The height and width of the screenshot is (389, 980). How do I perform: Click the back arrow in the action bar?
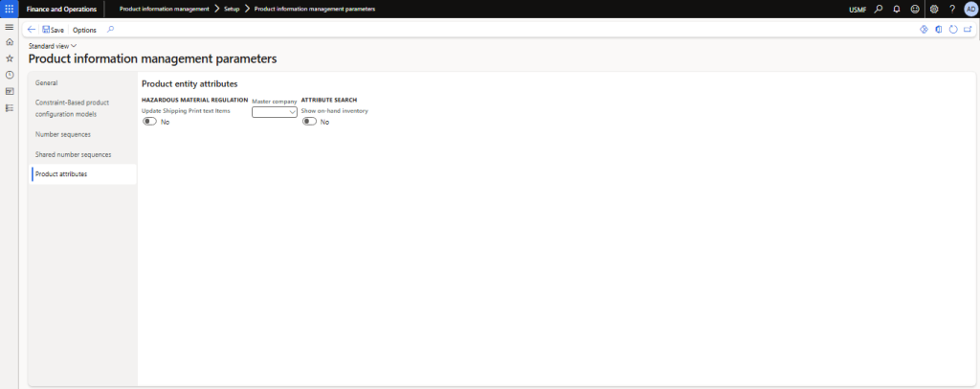(x=32, y=30)
